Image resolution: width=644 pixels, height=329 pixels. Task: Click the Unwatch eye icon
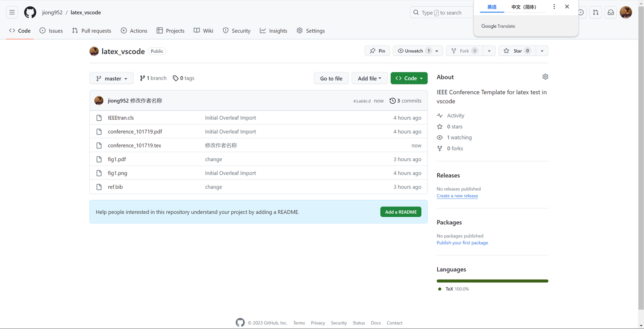tap(401, 51)
